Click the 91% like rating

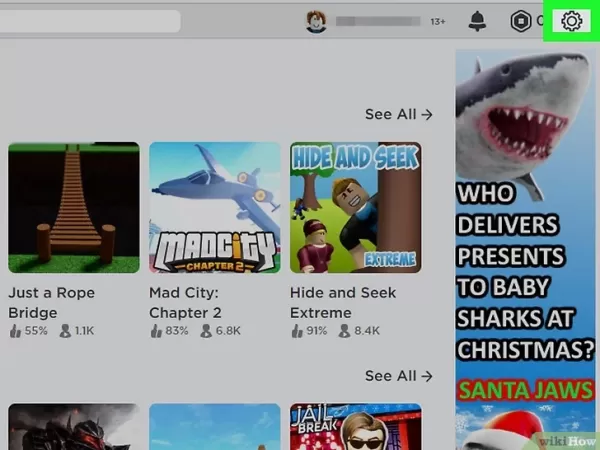pos(309,331)
